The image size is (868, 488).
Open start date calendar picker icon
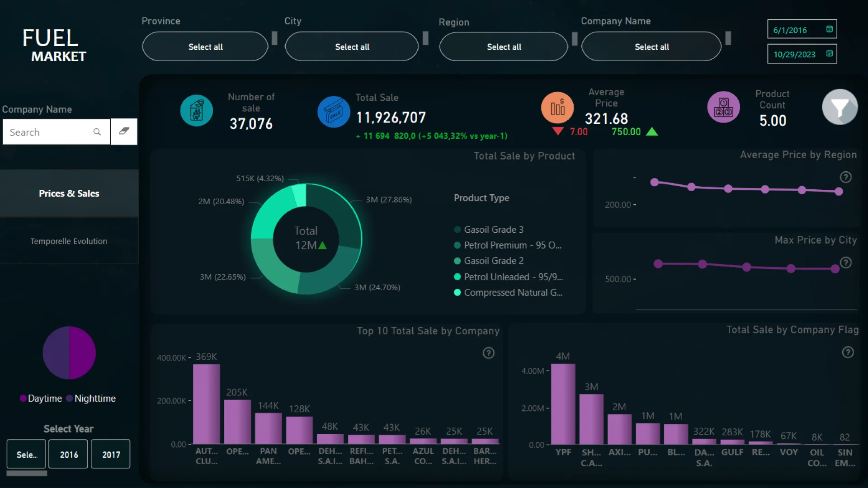point(829,29)
